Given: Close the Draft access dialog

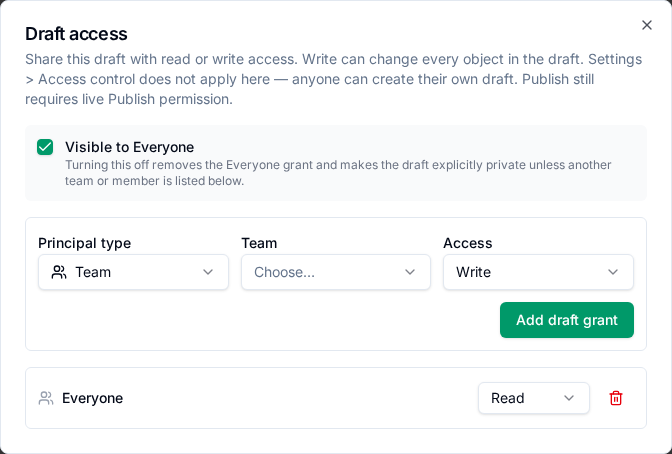Looking at the screenshot, I should pyautogui.click(x=647, y=25).
